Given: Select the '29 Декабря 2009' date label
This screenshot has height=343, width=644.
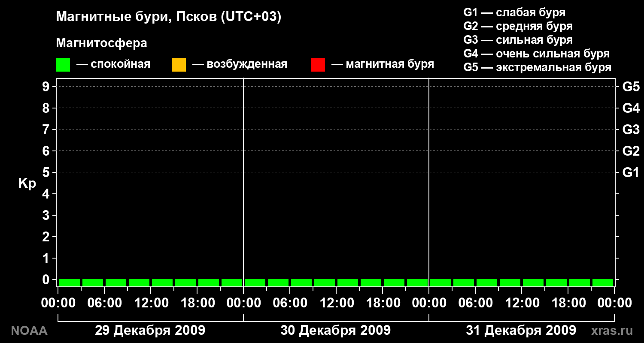Looking at the screenshot, I should 150,331.
